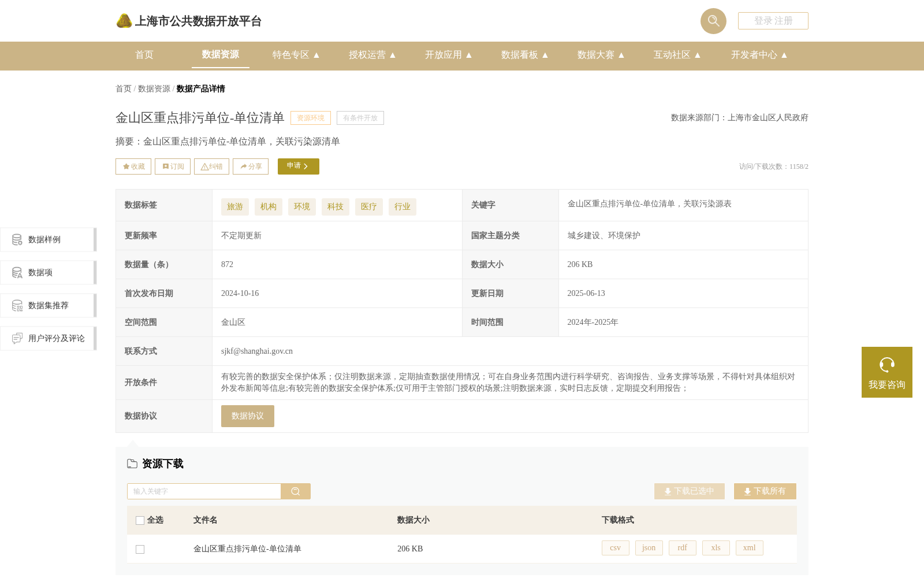Screen dimensions: 924x578
Task: Click the download icon on 下载所有
Action: pyautogui.click(x=747, y=491)
